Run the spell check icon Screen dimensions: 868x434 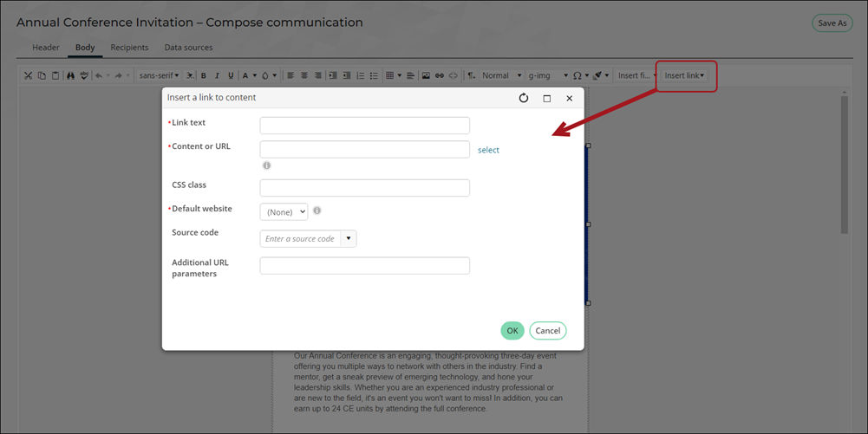[84, 75]
